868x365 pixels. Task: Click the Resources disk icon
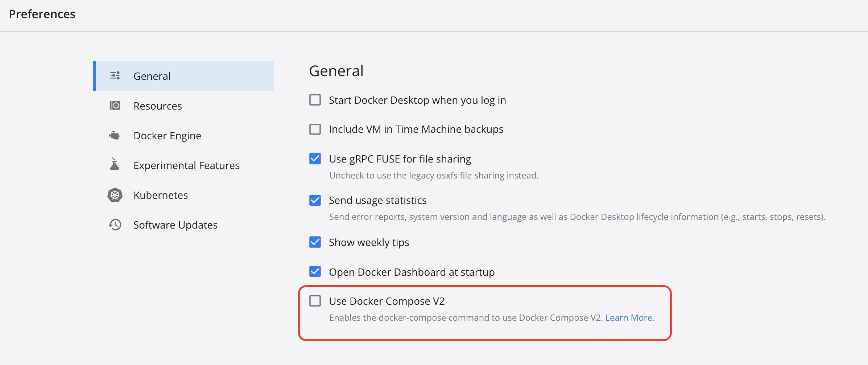[x=115, y=106]
